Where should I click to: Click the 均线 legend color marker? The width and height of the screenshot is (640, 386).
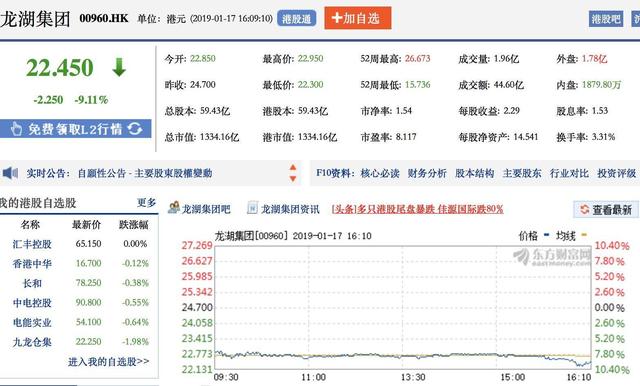[584, 235]
